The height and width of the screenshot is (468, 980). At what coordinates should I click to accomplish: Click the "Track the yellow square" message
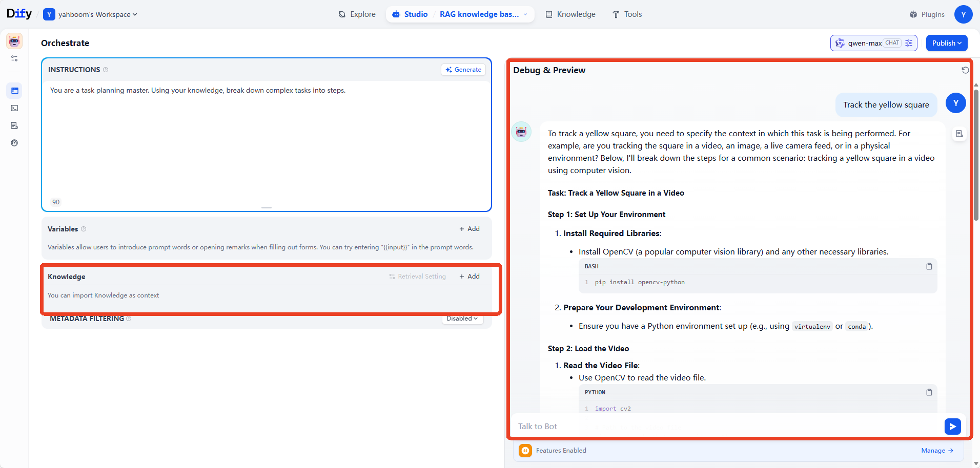tap(886, 105)
